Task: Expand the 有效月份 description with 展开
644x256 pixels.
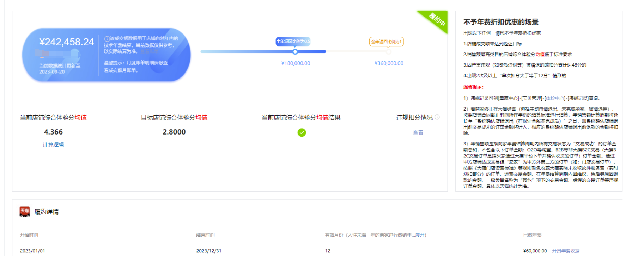Action: (420, 235)
